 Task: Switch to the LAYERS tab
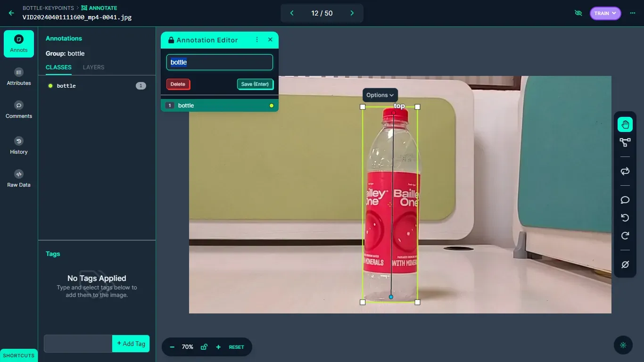[93, 67]
